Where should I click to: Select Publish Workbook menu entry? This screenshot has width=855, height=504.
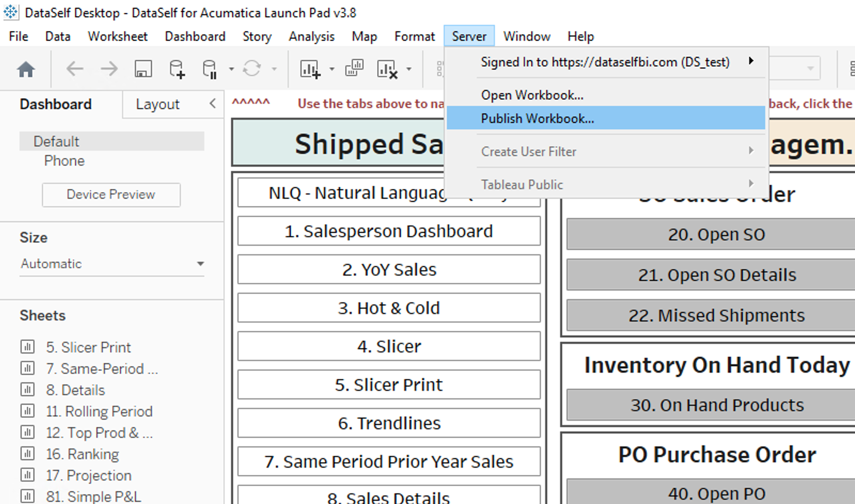tap(537, 119)
